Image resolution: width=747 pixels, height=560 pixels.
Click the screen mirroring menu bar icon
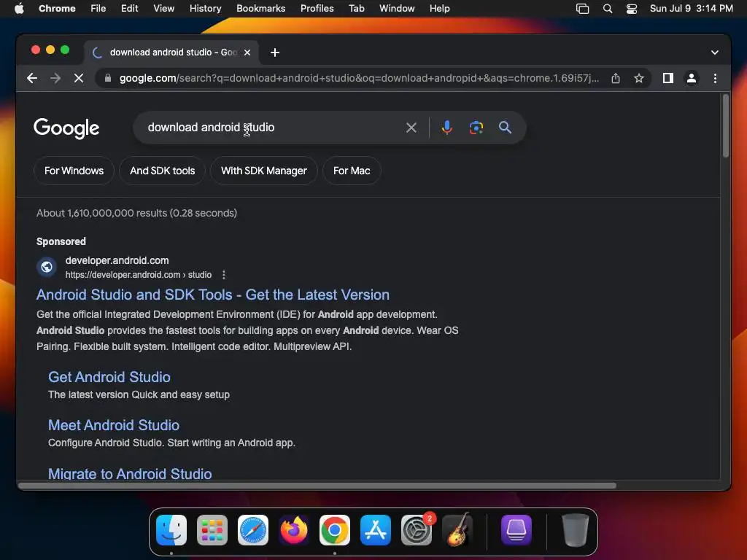[582, 9]
